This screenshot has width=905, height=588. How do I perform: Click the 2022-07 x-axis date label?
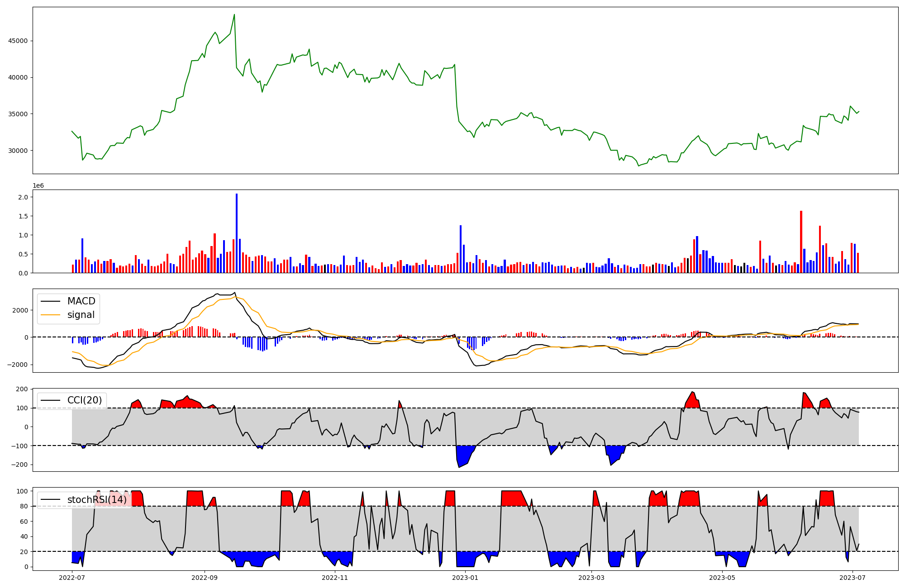click(72, 578)
